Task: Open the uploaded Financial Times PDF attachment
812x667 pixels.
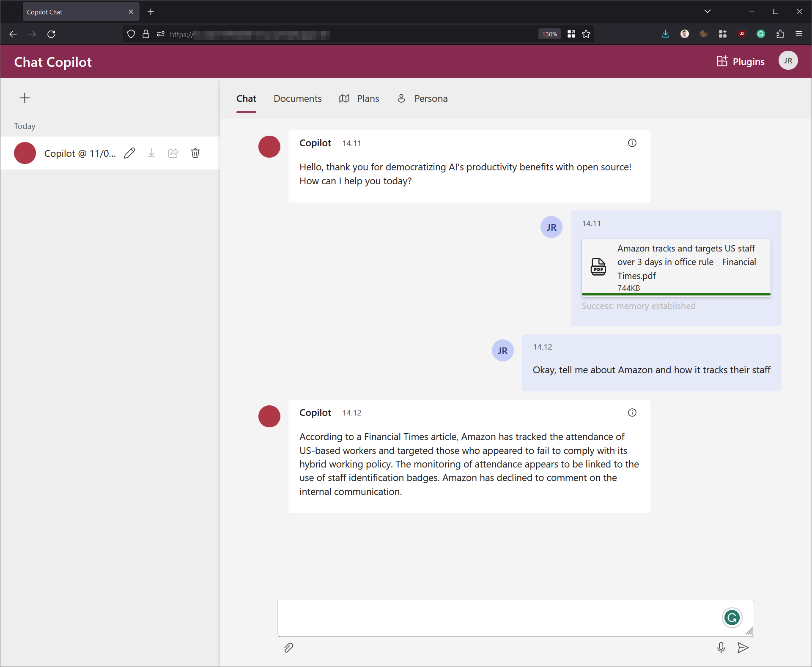Action: [676, 268]
